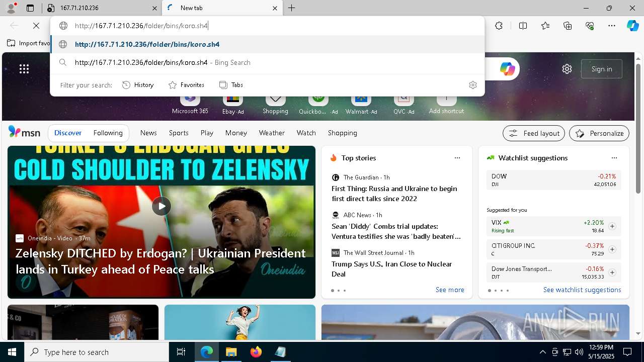The width and height of the screenshot is (644, 362).
Task: Add Dow Jones Transport to watchlist
Action: coord(612,273)
